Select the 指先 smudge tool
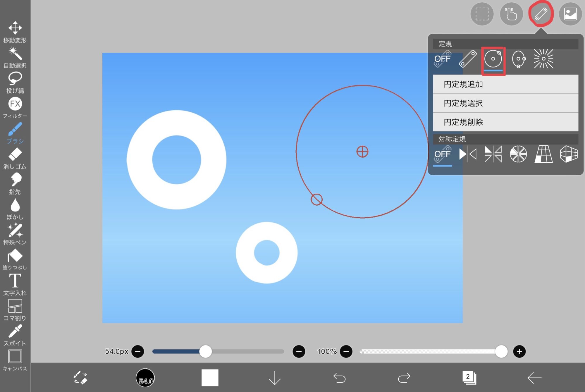 [x=15, y=184]
